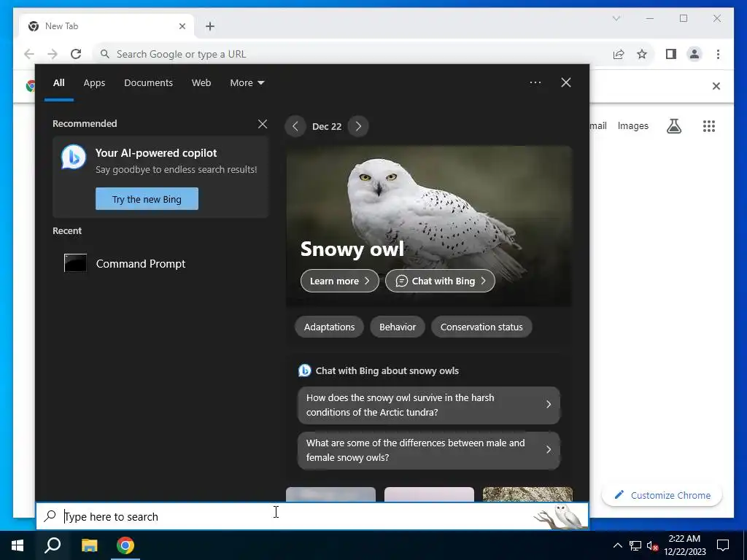Screen dimensions: 747x560
Task: Open Images link on Chrome page
Action: 632,125
